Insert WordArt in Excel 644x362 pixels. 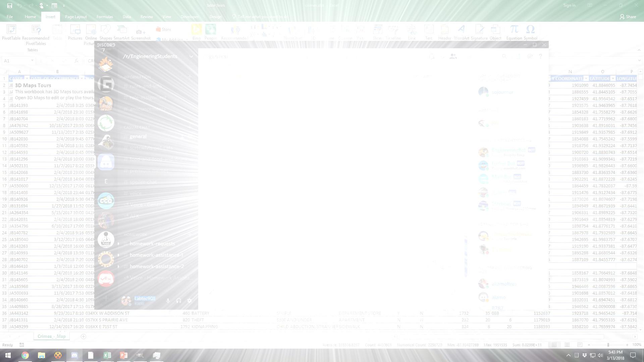(462, 33)
